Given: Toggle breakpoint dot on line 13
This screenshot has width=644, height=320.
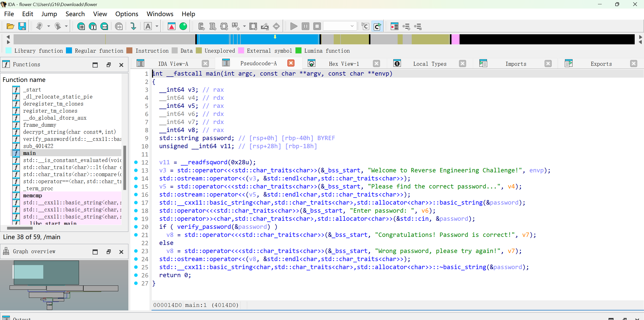Looking at the screenshot, I should point(136,170).
